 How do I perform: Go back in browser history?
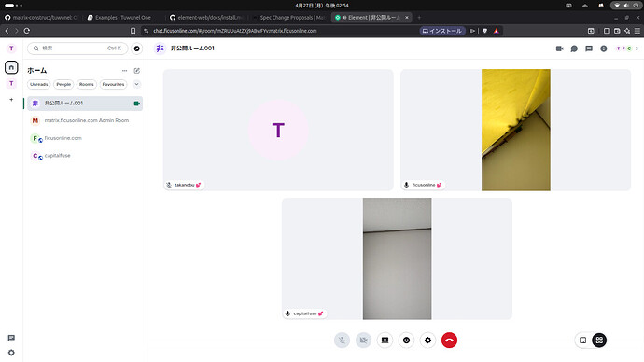click(7, 31)
